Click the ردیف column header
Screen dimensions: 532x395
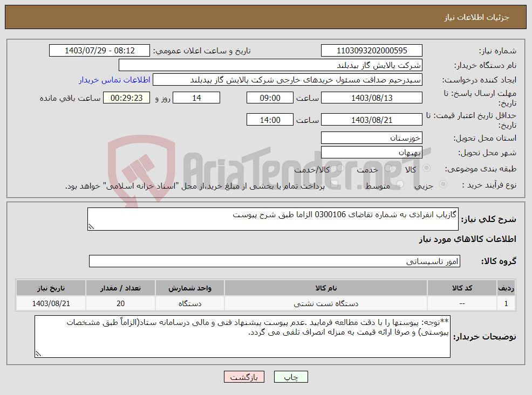coord(506,288)
